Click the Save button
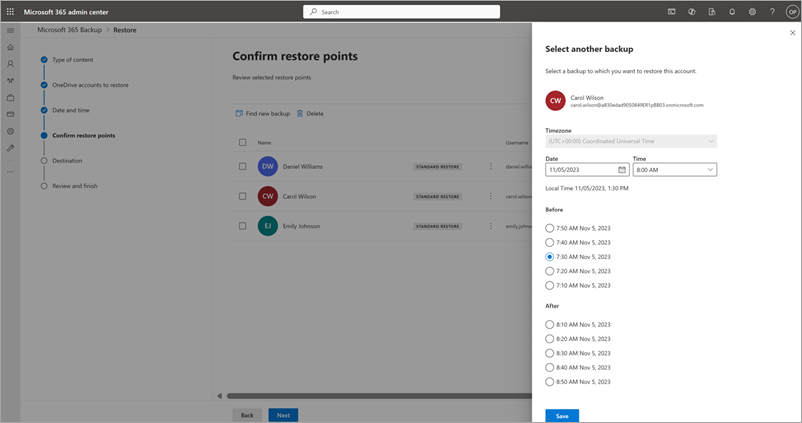The image size is (802, 423). point(562,415)
